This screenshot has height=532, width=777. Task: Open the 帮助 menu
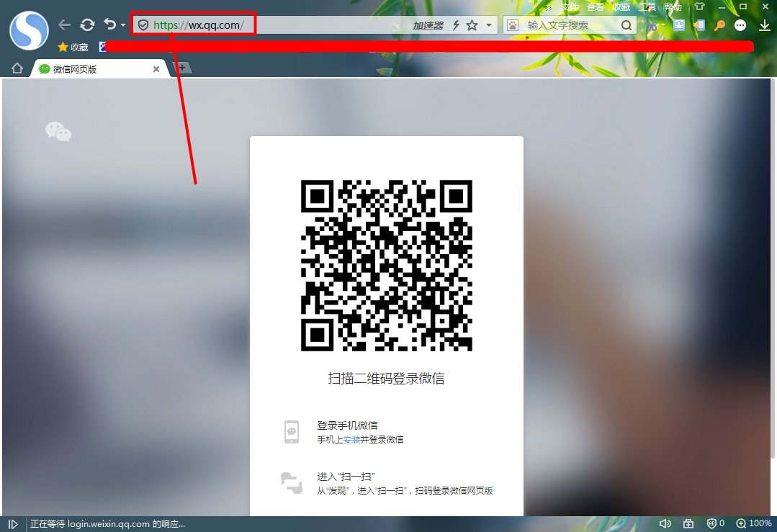pos(673,7)
